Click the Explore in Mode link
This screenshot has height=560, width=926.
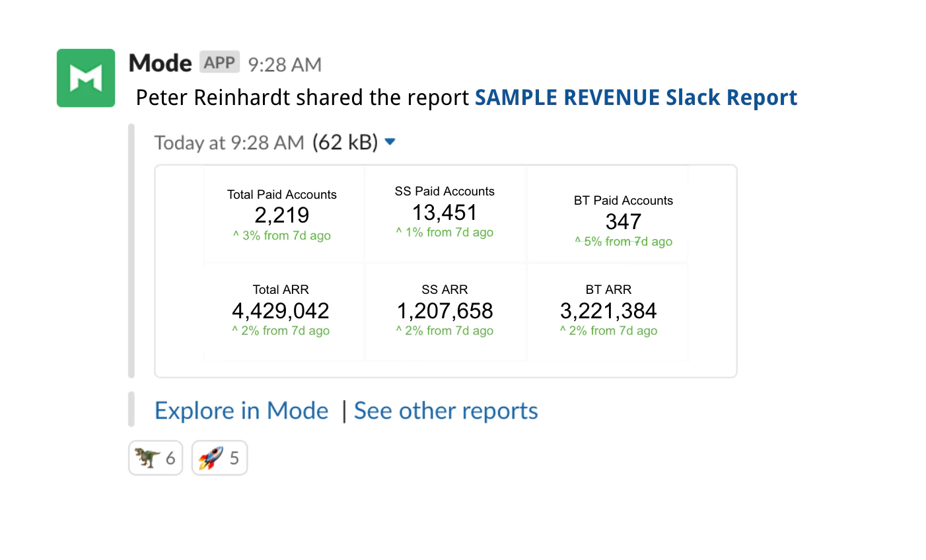[x=241, y=411]
